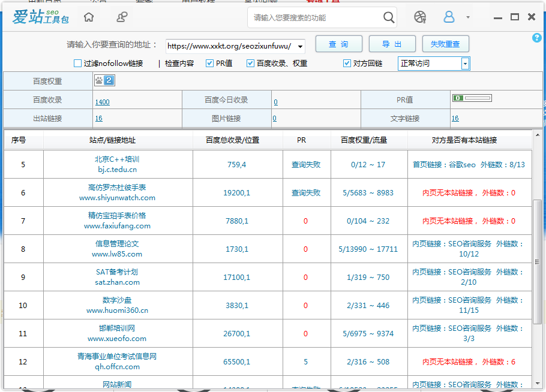
Task: Click the 文字链接 value 16 link
Action: 455,118
